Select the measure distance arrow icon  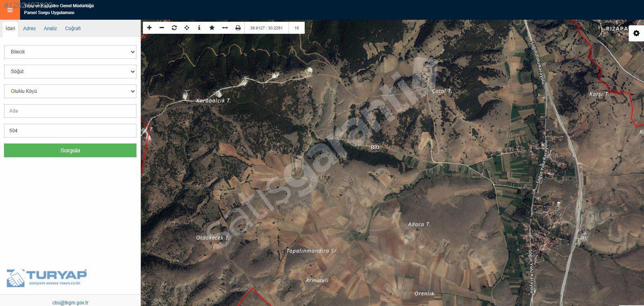point(225,28)
